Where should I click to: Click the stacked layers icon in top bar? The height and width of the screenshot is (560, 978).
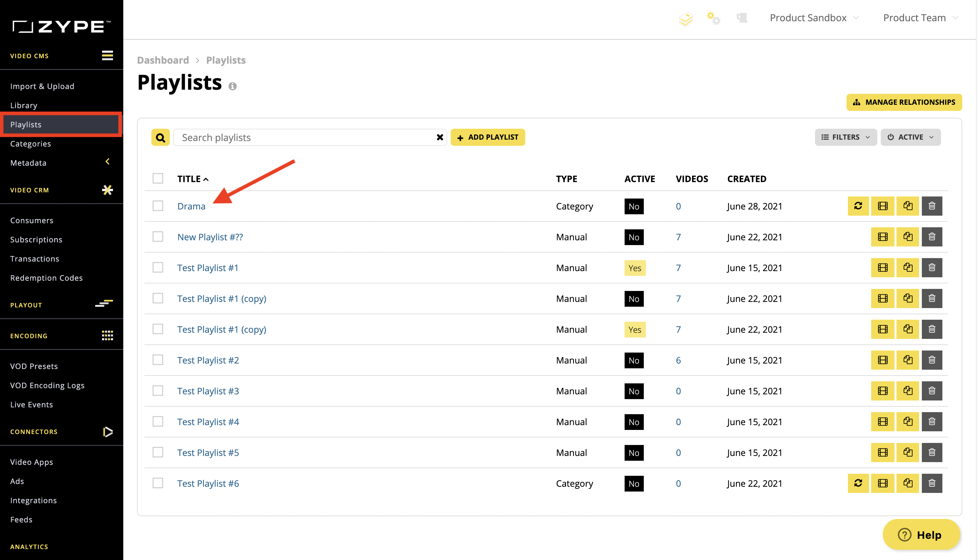tap(686, 18)
